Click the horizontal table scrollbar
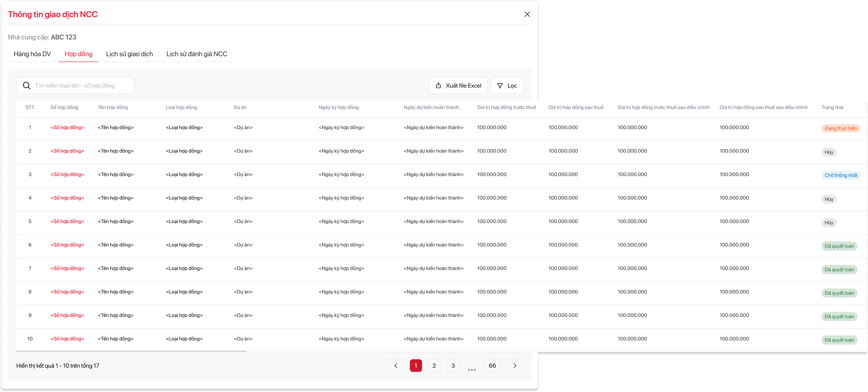The image size is (868, 392). click(x=131, y=351)
